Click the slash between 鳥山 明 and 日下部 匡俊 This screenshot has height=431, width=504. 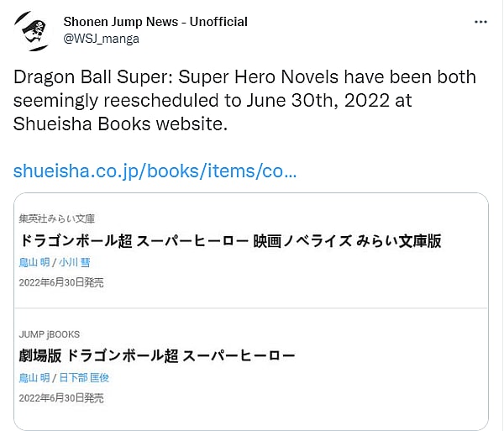coord(55,378)
